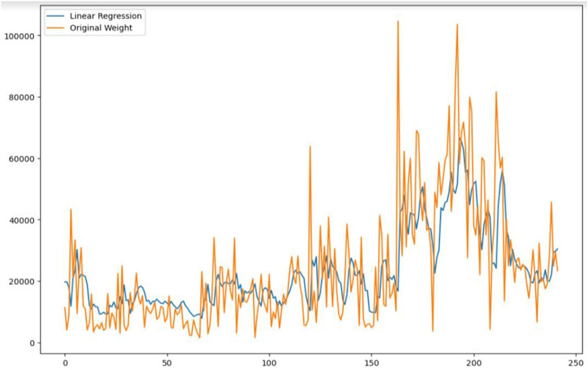Image resolution: width=588 pixels, height=370 pixels.
Task: Click the orange legend line sample
Action: click(56, 28)
